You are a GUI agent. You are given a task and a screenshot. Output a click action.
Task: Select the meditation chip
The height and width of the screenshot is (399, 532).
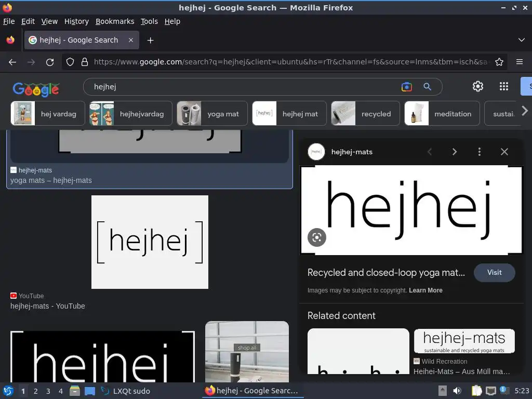442,114
